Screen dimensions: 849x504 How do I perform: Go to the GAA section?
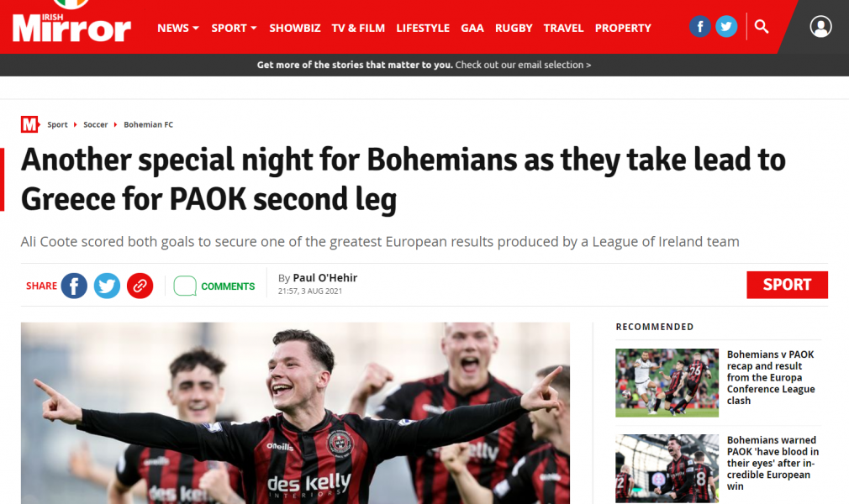(x=472, y=29)
